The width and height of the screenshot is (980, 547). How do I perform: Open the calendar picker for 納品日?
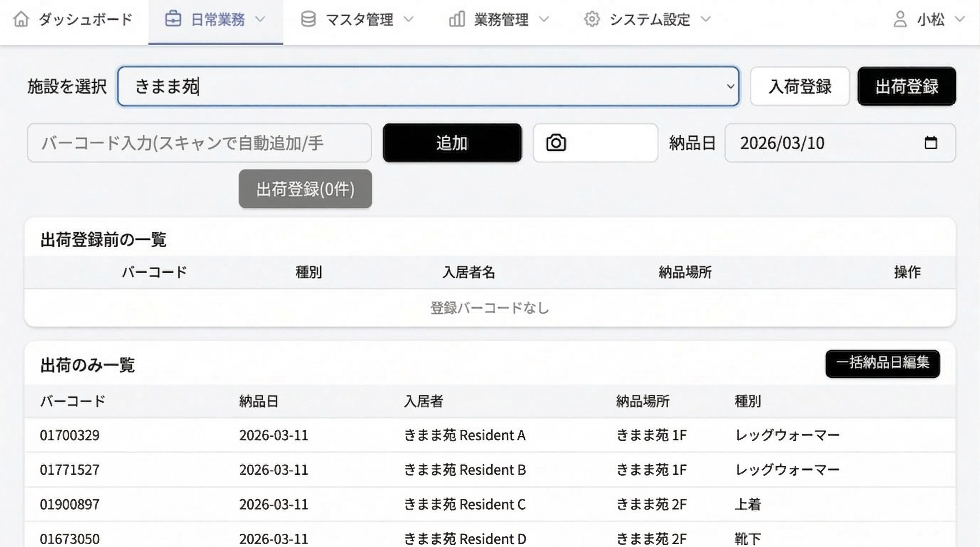coord(931,143)
